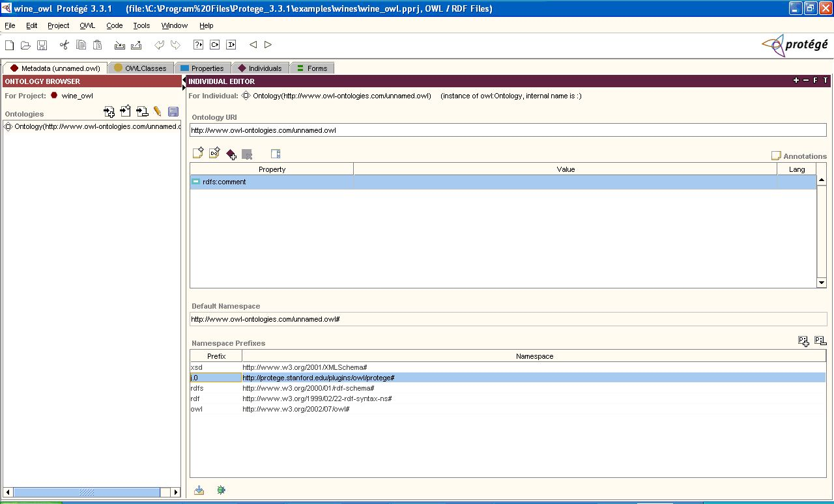Click the Paste clipboard icon
Image resolution: width=834 pixels, height=504 pixels.
(x=97, y=45)
